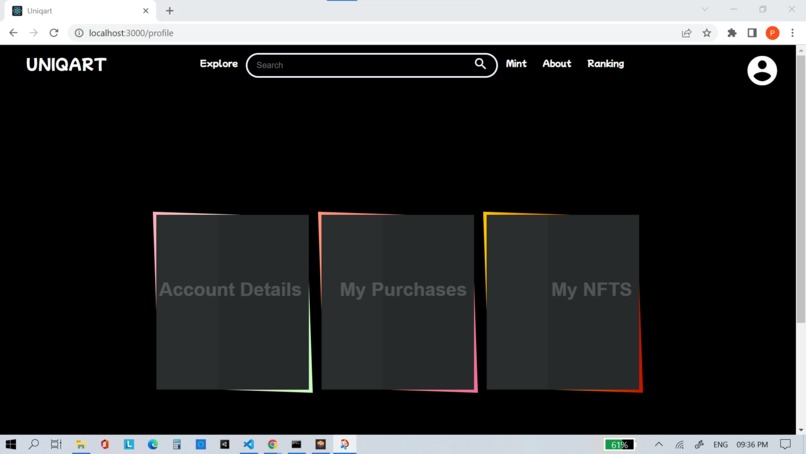View site information icon in address bar
The image size is (806, 454).
click(x=79, y=33)
